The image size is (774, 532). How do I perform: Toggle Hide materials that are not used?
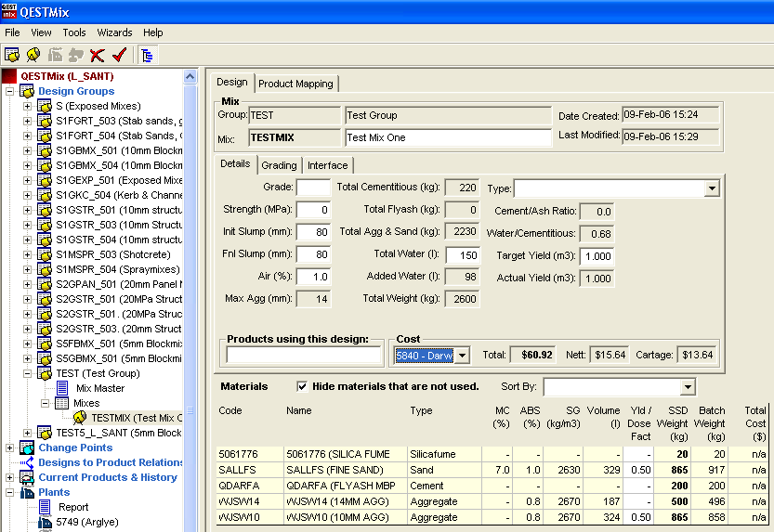pos(302,386)
